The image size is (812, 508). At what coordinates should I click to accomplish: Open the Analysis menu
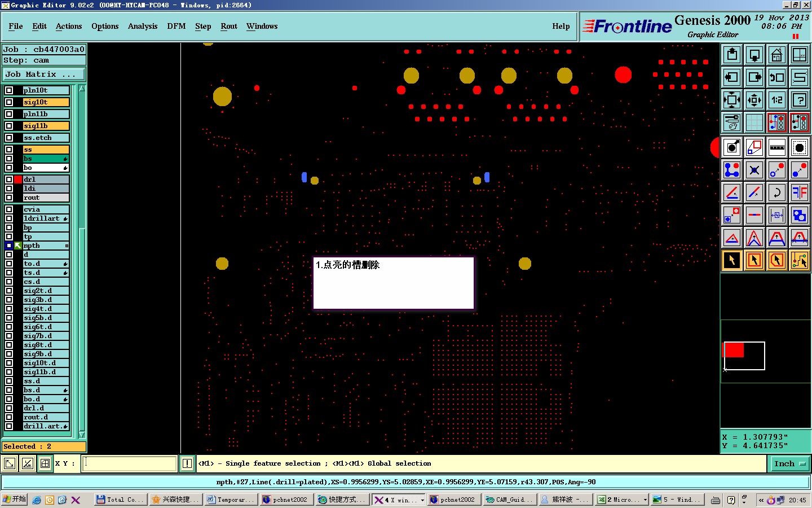click(143, 27)
